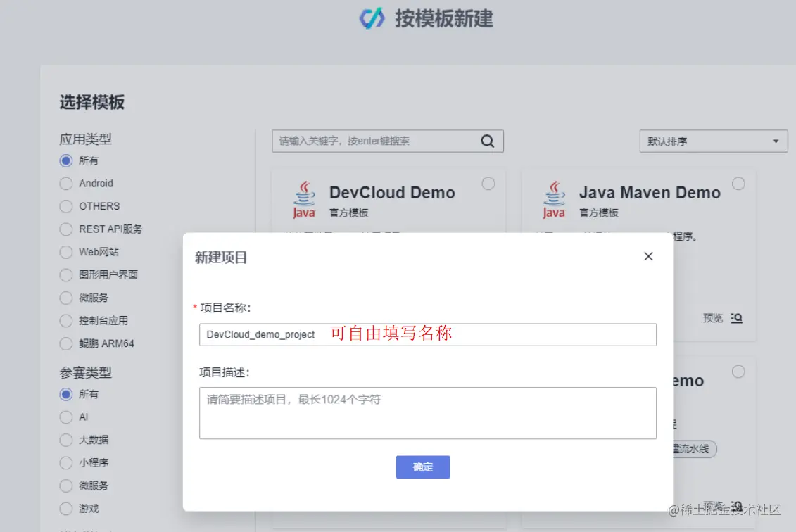Select the 控制台应用 option
This screenshot has width=796, height=532.
(x=66, y=321)
